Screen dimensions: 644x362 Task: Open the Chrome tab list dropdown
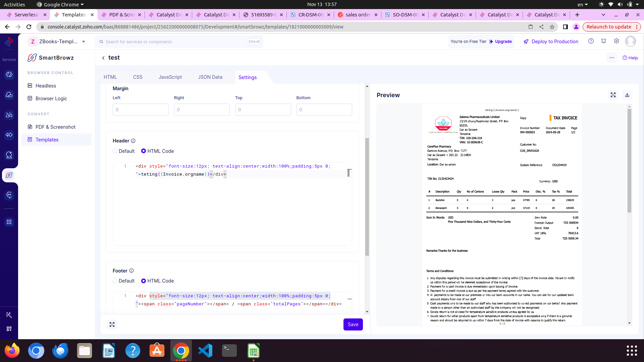pos(603,15)
